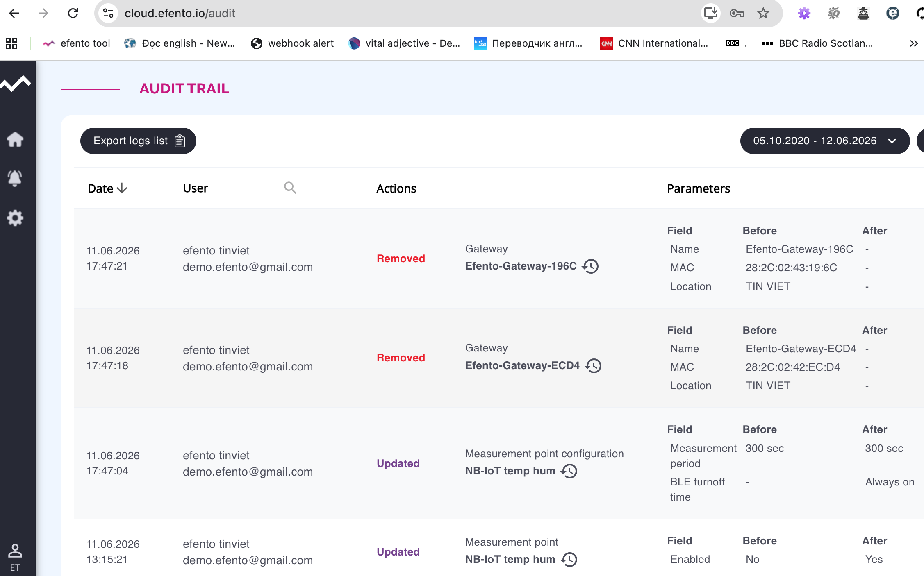Viewport: 924px width, 576px height.
Task: Open the webhook alert bookmark
Action: (292, 43)
